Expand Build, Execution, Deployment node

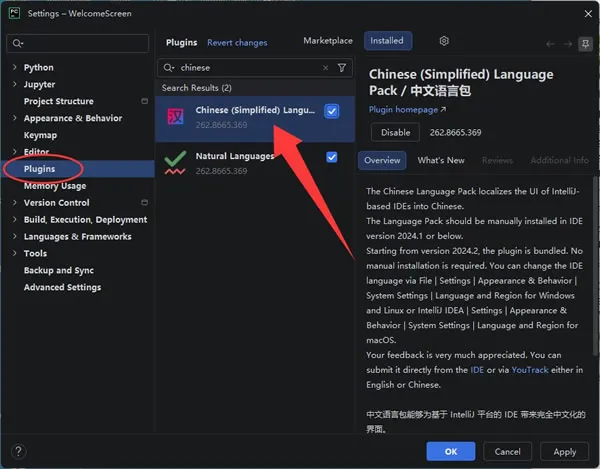click(x=15, y=219)
